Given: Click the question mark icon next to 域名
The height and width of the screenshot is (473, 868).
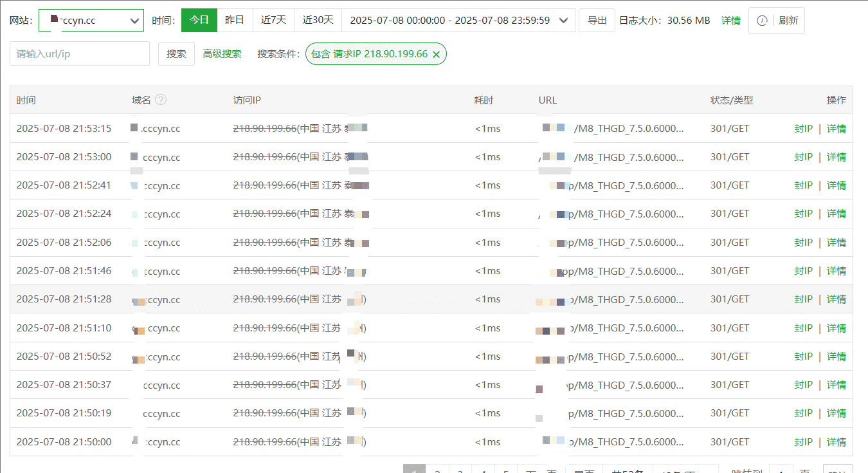Looking at the screenshot, I should (161, 100).
